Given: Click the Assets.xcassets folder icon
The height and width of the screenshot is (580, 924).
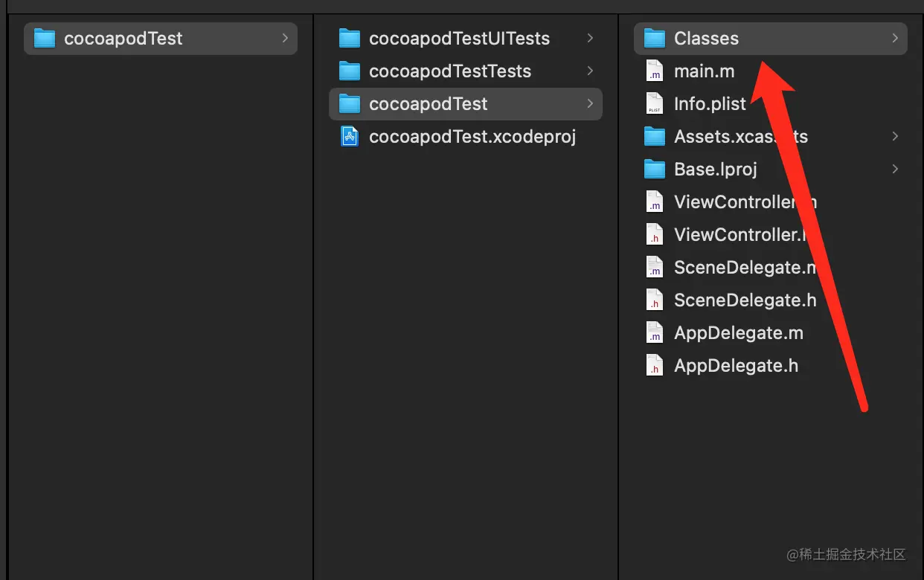Looking at the screenshot, I should click(654, 137).
